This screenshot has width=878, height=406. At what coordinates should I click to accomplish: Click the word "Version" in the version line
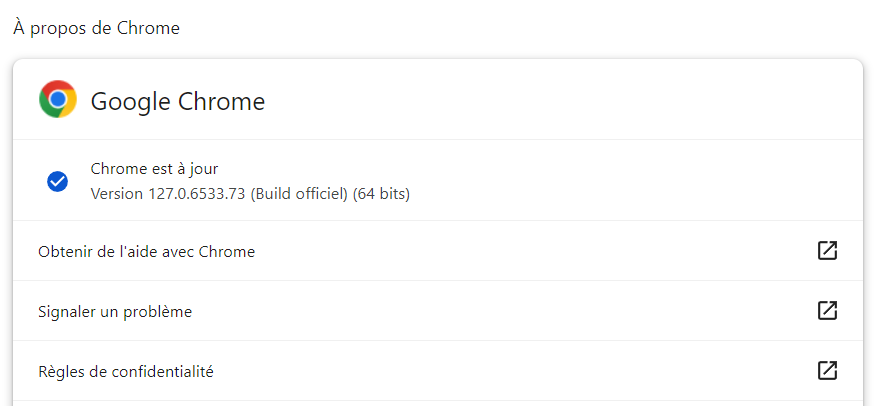(116, 193)
